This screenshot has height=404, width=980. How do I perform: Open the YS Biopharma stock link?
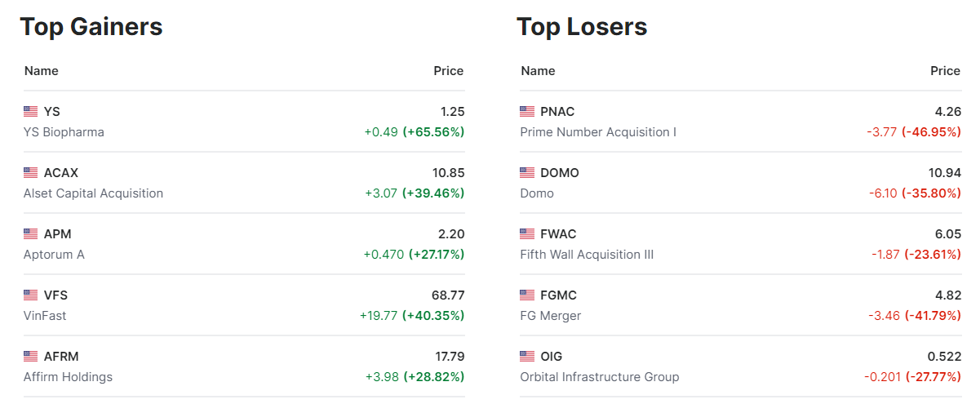click(x=64, y=132)
